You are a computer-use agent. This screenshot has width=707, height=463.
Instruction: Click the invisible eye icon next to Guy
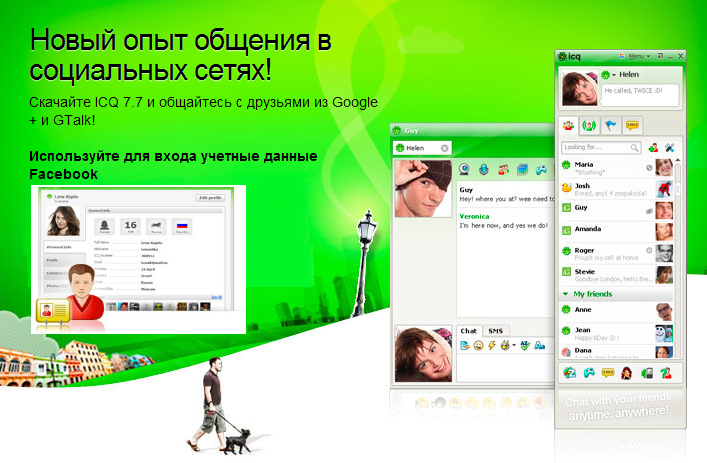pos(649,211)
